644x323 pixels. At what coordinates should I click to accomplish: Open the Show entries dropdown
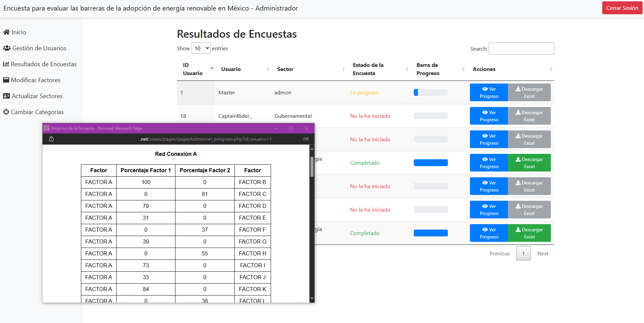(201, 48)
